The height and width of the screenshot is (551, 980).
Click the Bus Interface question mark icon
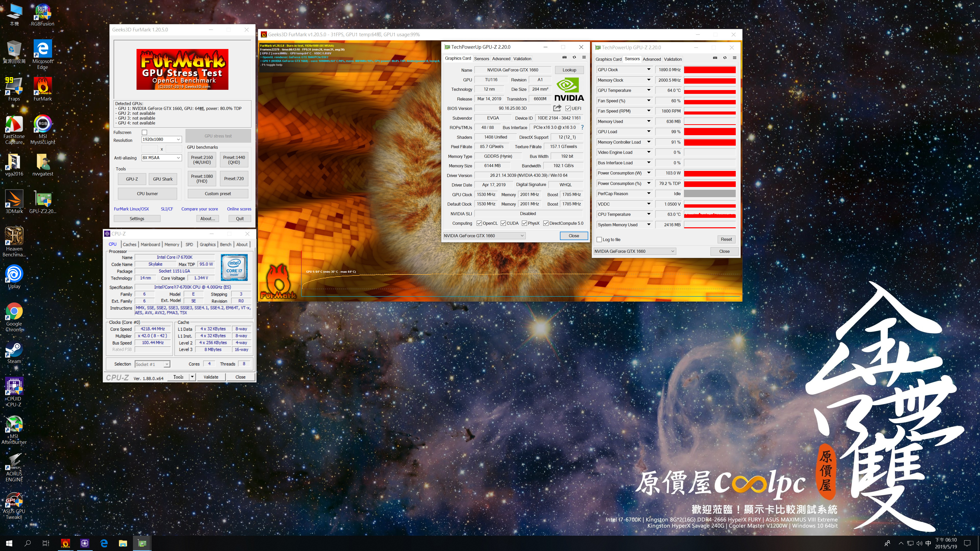582,127
